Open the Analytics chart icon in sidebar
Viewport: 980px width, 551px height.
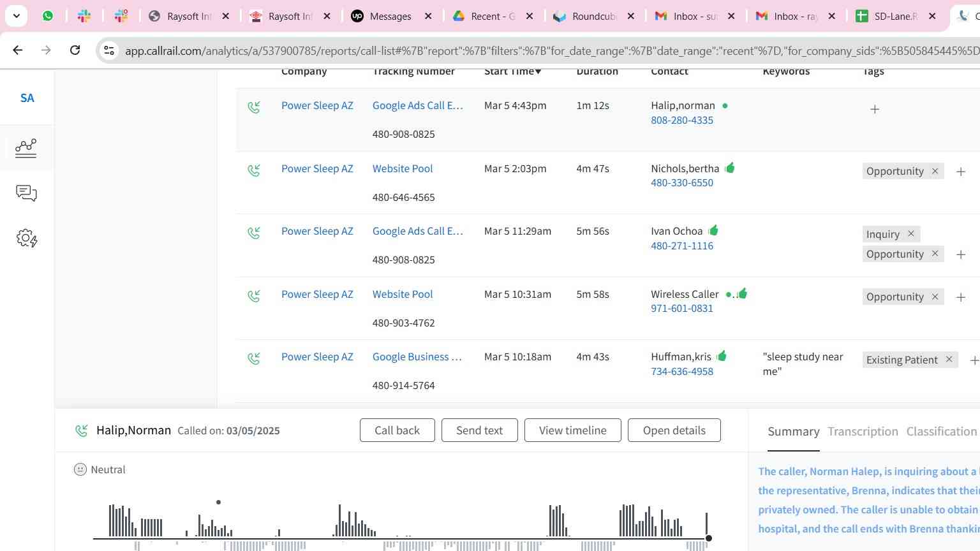pyautogui.click(x=26, y=148)
